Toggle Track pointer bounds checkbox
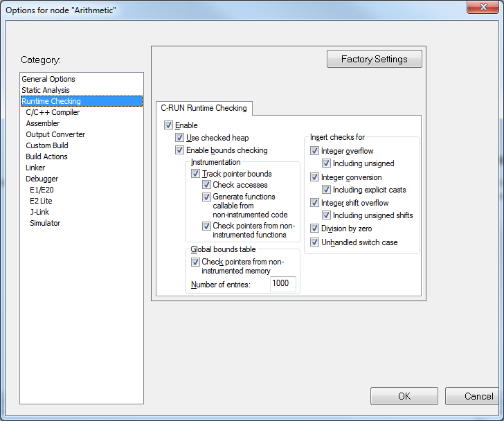 [196, 174]
